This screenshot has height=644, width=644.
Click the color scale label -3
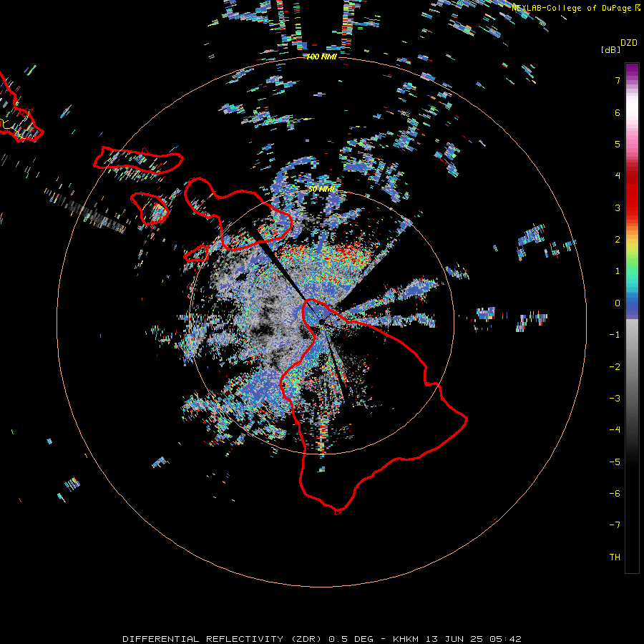pyautogui.click(x=615, y=399)
